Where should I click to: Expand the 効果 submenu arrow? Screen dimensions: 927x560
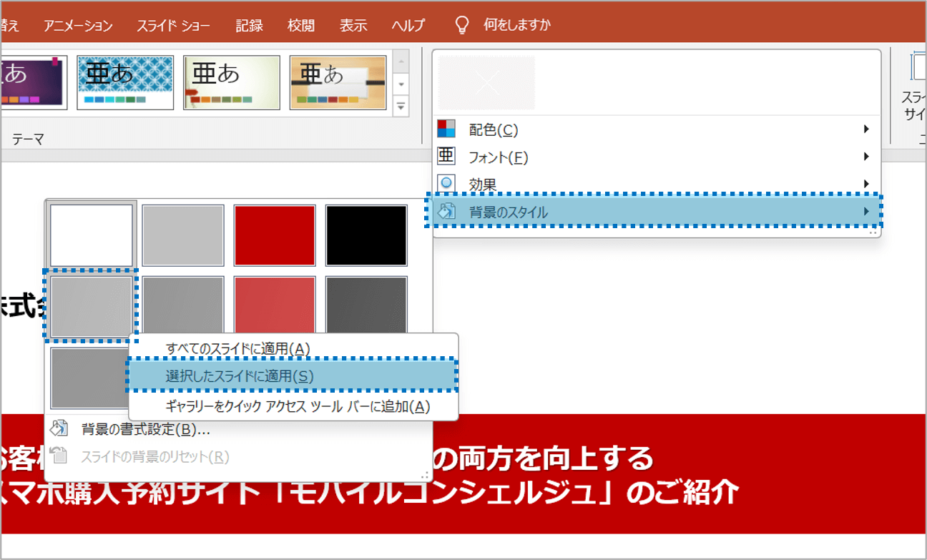(865, 184)
